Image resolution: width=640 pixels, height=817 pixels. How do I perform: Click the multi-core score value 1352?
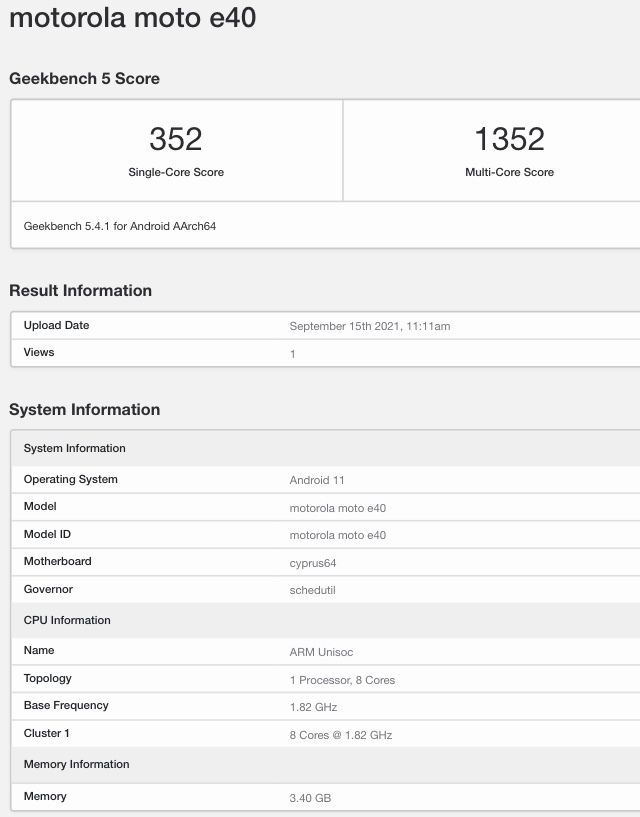[509, 139]
